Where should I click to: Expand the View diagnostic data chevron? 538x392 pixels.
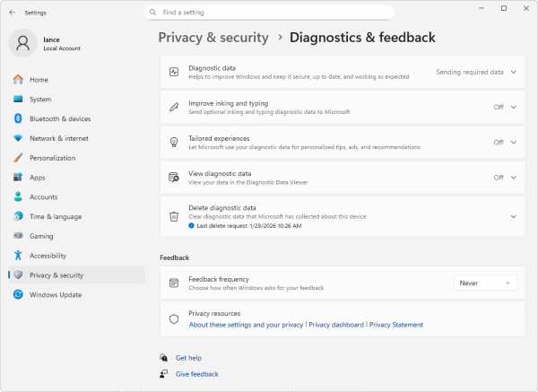514,178
